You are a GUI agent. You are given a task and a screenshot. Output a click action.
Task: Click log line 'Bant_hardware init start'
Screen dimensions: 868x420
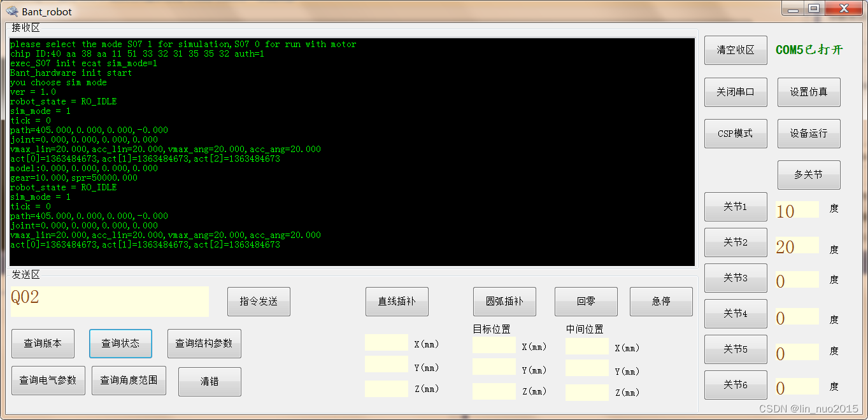pos(71,73)
